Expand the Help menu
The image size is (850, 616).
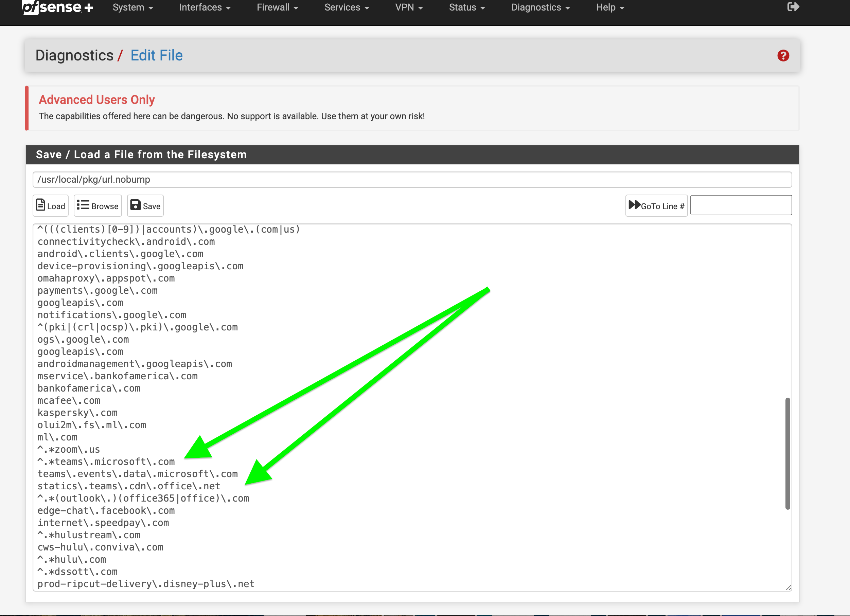click(x=610, y=7)
